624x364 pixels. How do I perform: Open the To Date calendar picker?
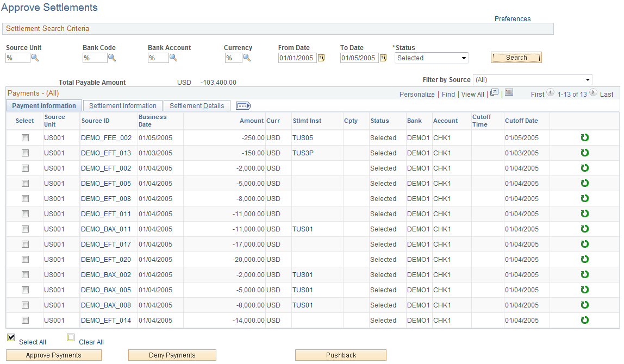[x=383, y=58]
